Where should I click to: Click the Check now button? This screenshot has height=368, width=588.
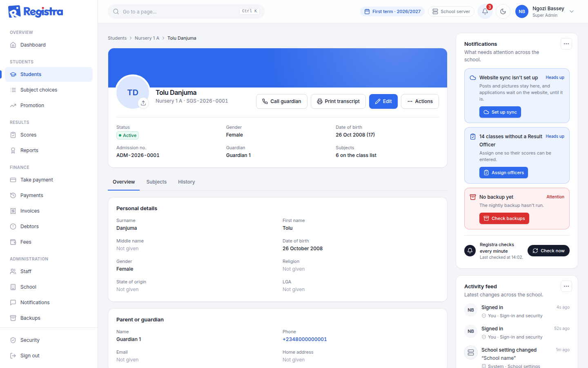[x=548, y=251]
